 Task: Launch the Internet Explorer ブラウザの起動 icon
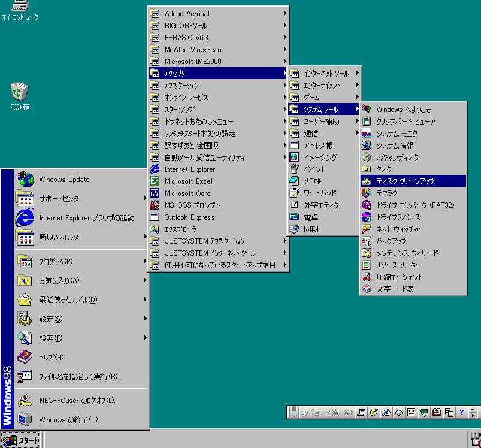point(25,218)
